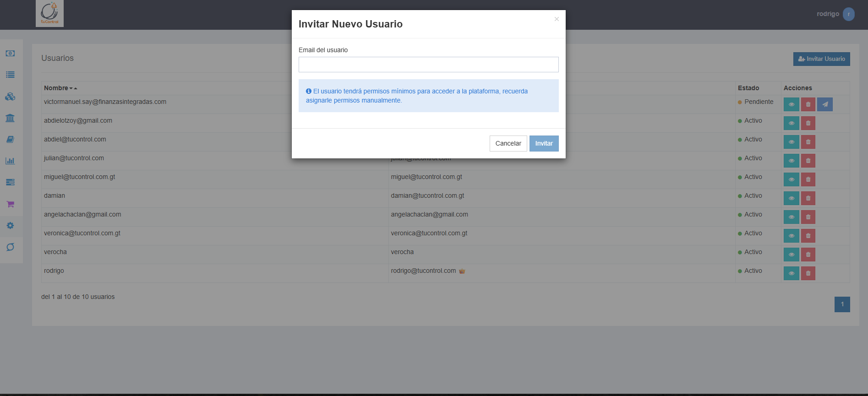Screen dimensions: 868x396
Task: Click the Acciones column header
Action: (797, 88)
